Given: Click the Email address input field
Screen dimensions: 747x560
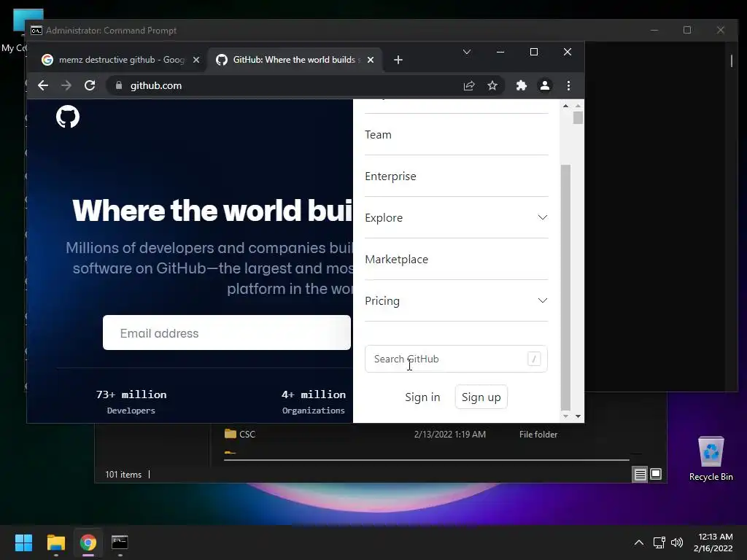Looking at the screenshot, I should pyautogui.click(x=227, y=332).
